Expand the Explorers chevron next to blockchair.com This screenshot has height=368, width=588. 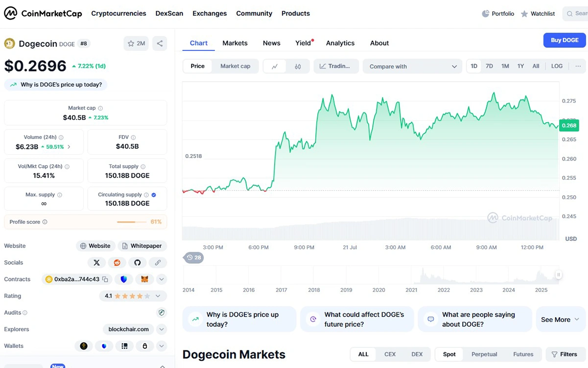click(x=161, y=329)
